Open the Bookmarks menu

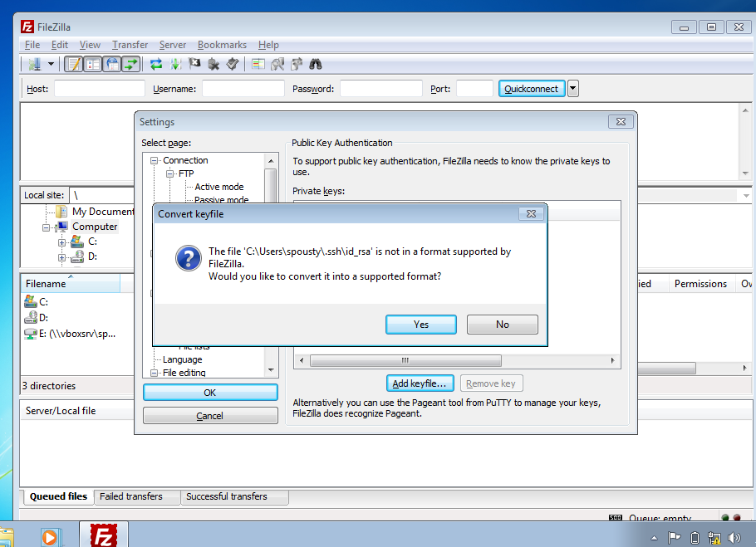pyautogui.click(x=222, y=45)
